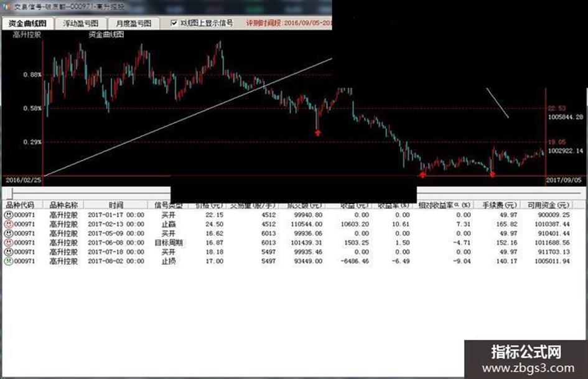Image resolution: width=588 pixels, height=379 pixels.
Task: Click the 可用资金(元) column header
Action: pyautogui.click(x=548, y=205)
